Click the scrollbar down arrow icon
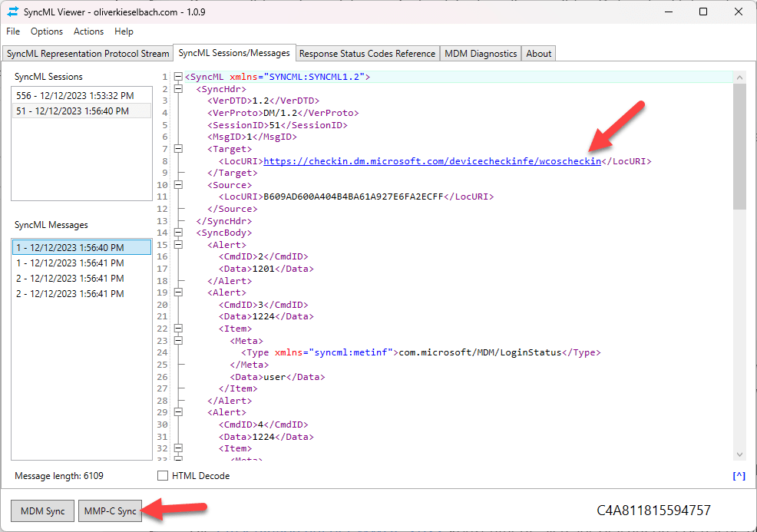Image resolution: width=757 pixels, height=532 pixels. pyautogui.click(x=739, y=454)
